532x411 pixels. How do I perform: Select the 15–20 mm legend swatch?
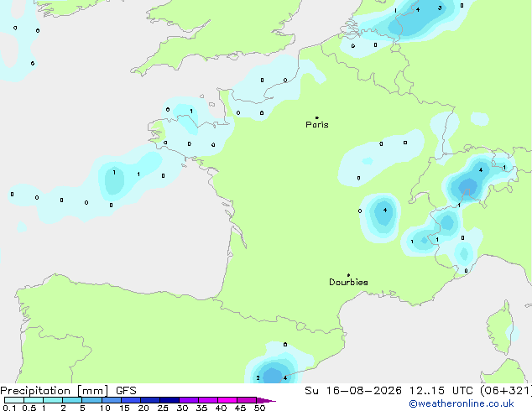(x=131, y=400)
